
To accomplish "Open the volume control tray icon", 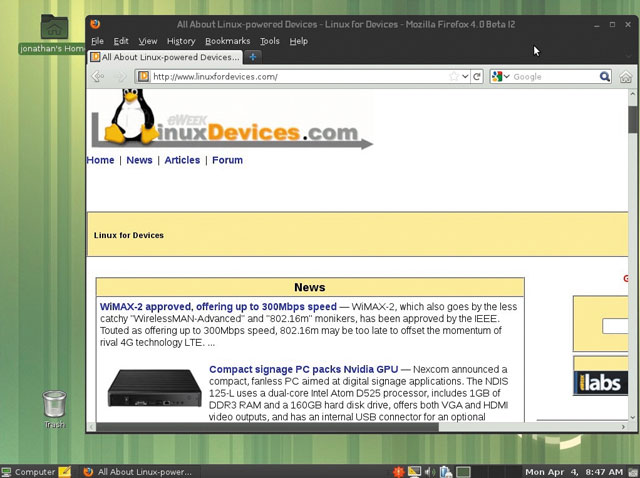I will (x=429, y=471).
